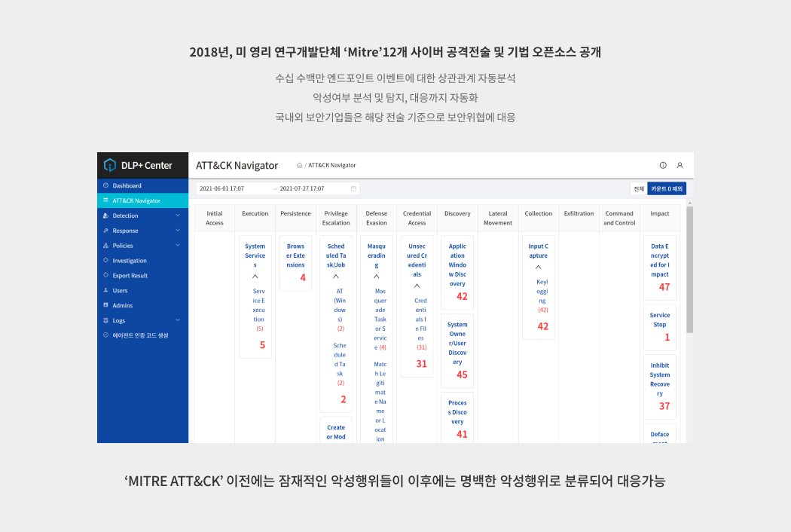Collapse the Input Capture sub-techniques
Screen dimensions: 791x532
538,268
